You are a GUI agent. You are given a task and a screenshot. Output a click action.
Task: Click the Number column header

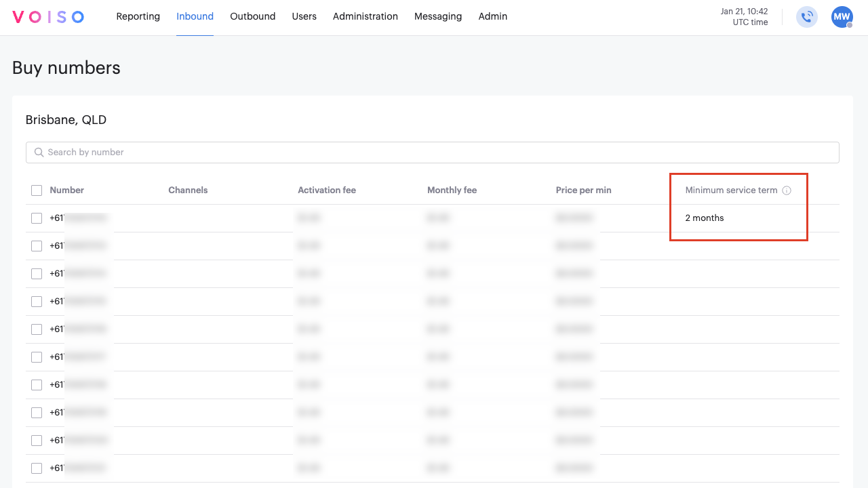click(66, 190)
